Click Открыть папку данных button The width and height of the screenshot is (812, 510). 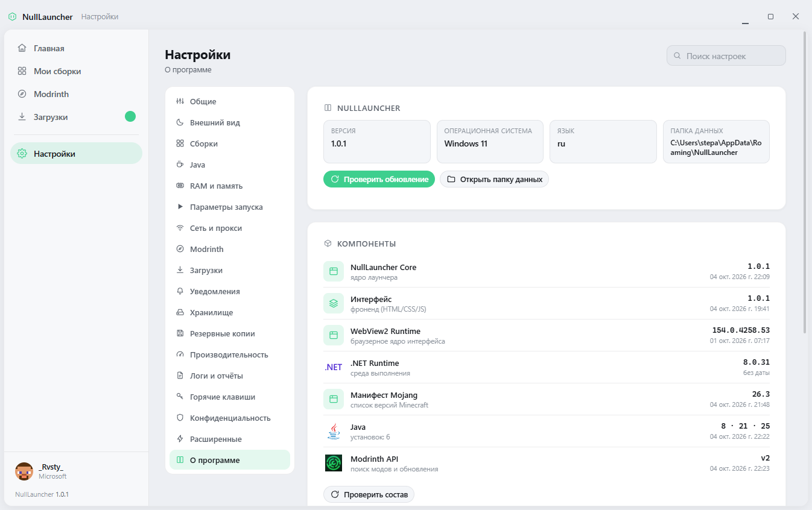coord(494,180)
